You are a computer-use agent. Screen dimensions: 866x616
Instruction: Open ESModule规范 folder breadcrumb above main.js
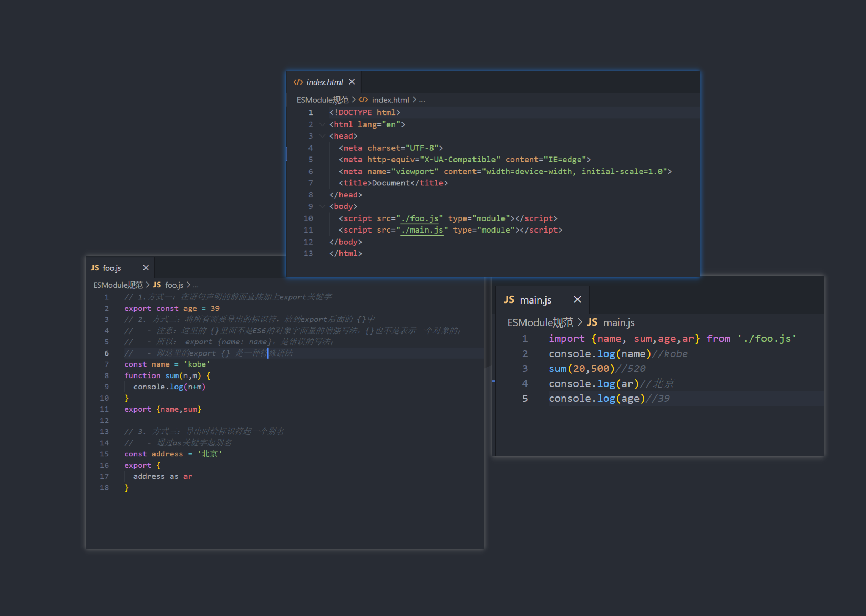pyautogui.click(x=540, y=322)
